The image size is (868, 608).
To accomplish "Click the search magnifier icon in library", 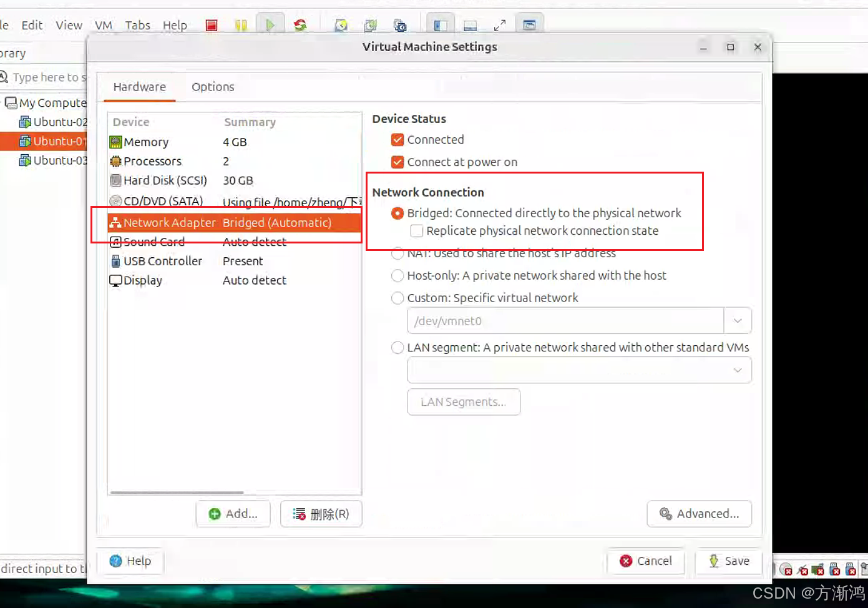I will pyautogui.click(x=4, y=77).
